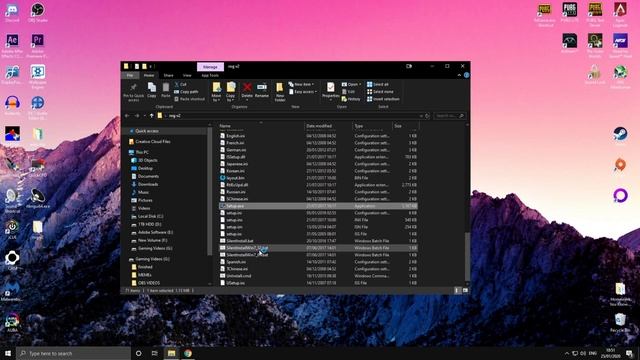The image size is (640, 360).
Task: Click taskbar search box
Action: pos(74,353)
